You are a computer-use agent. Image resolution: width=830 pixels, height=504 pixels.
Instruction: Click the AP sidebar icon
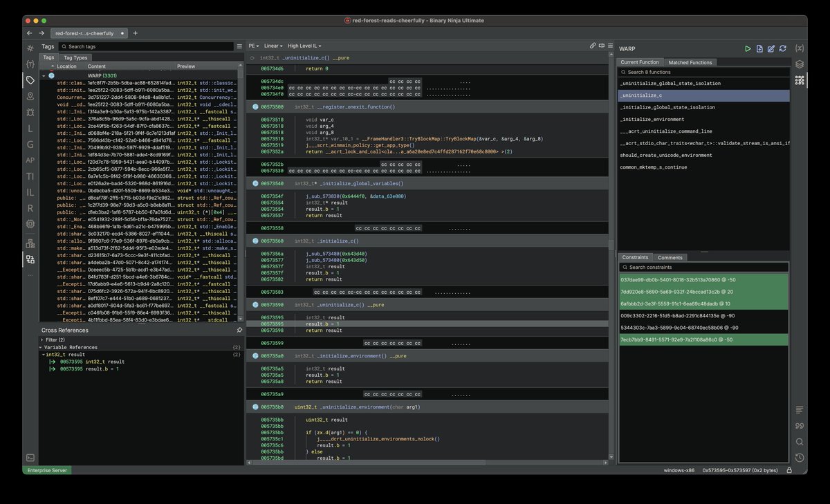[30, 160]
